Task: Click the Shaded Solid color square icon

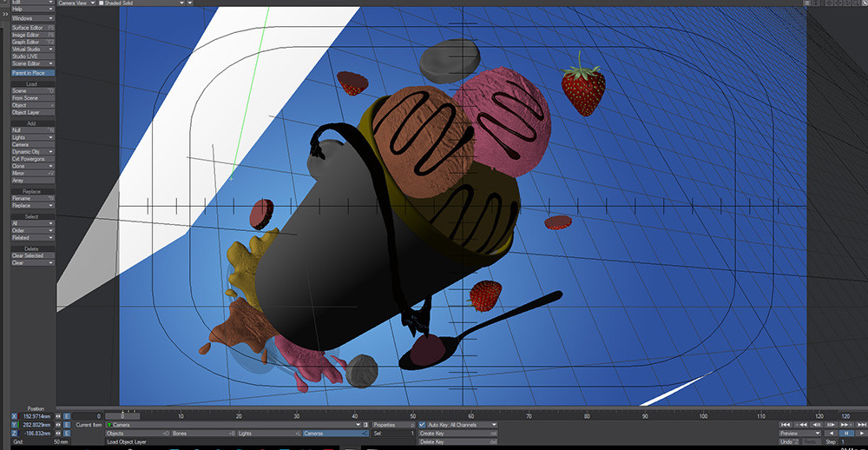Action: tap(101, 3)
